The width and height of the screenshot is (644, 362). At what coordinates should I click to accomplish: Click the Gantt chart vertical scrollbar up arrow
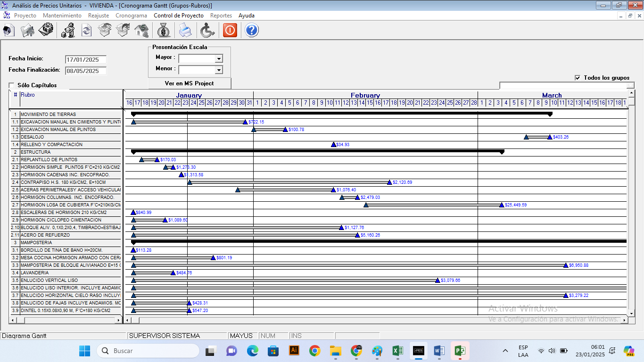pos(632,93)
